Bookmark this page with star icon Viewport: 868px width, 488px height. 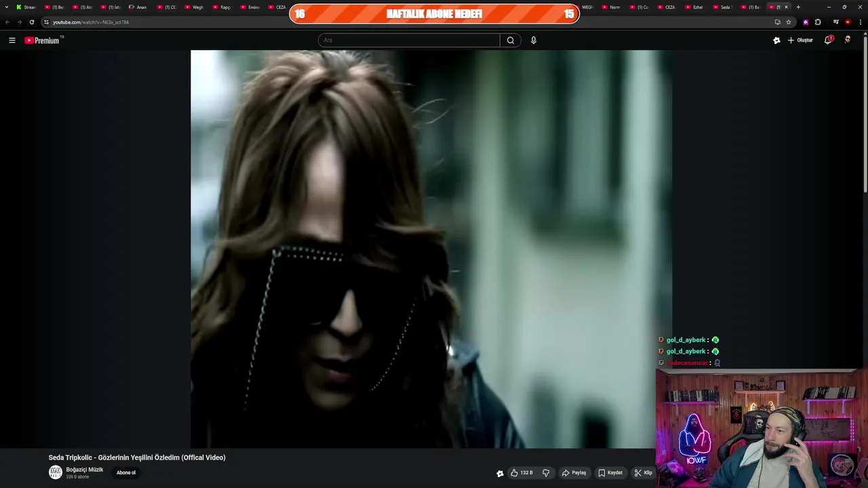click(x=789, y=22)
